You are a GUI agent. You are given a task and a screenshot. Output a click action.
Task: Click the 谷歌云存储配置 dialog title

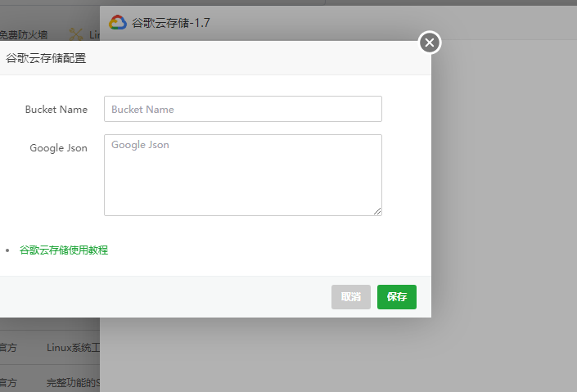[x=46, y=58]
